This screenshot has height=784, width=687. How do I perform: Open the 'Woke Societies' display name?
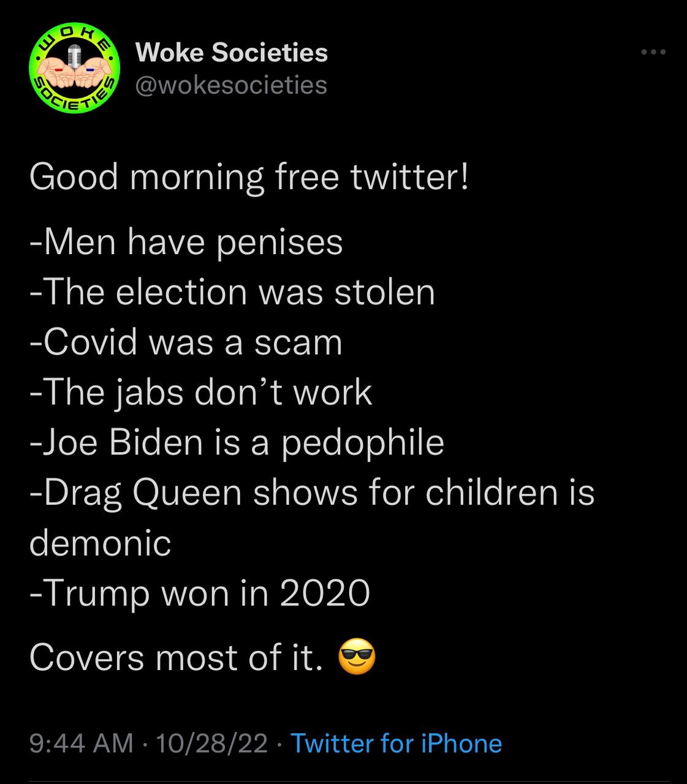point(231,53)
